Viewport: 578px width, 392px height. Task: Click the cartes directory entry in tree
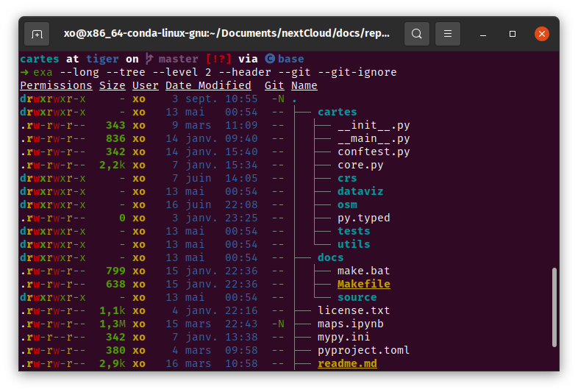pyautogui.click(x=338, y=112)
